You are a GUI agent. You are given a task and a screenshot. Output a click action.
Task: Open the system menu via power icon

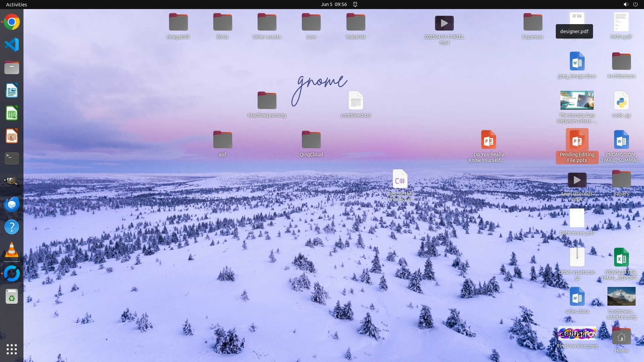(x=635, y=4)
